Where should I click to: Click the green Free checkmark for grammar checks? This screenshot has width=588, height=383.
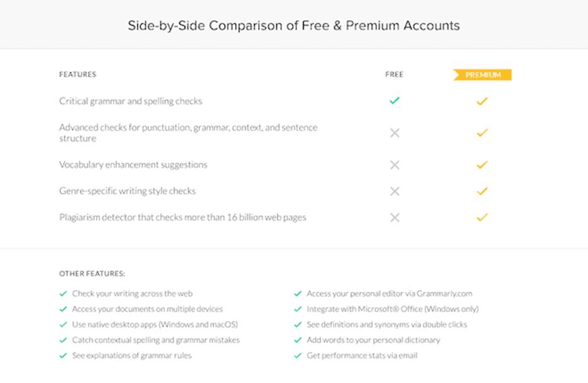pyautogui.click(x=395, y=100)
